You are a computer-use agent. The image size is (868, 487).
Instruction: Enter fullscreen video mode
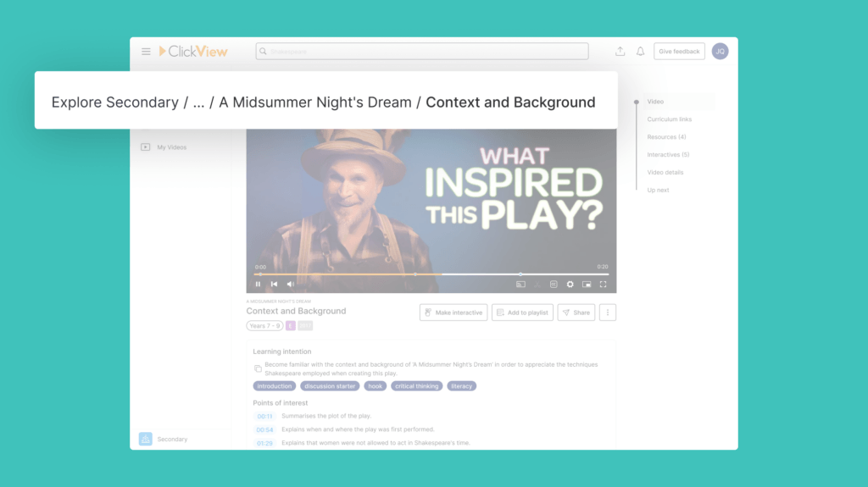(603, 285)
